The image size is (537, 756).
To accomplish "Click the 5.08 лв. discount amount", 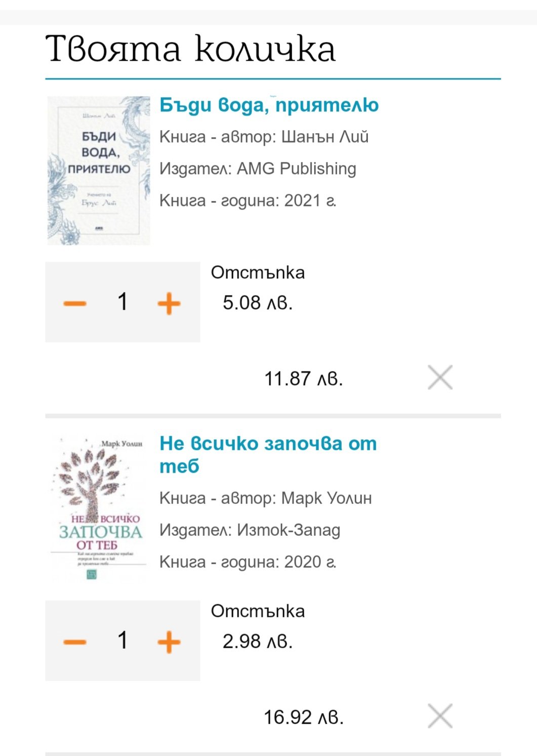I will (258, 303).
